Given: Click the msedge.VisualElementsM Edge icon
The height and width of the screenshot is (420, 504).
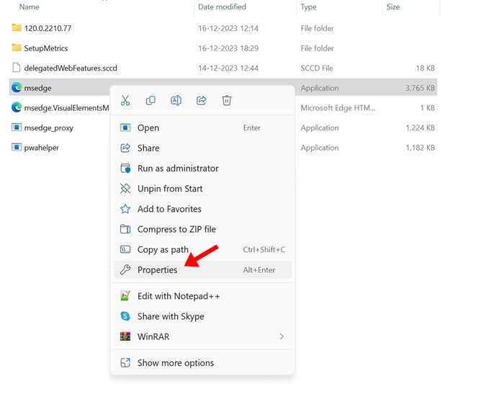Looking at the screenshot, I should point(17,107).
